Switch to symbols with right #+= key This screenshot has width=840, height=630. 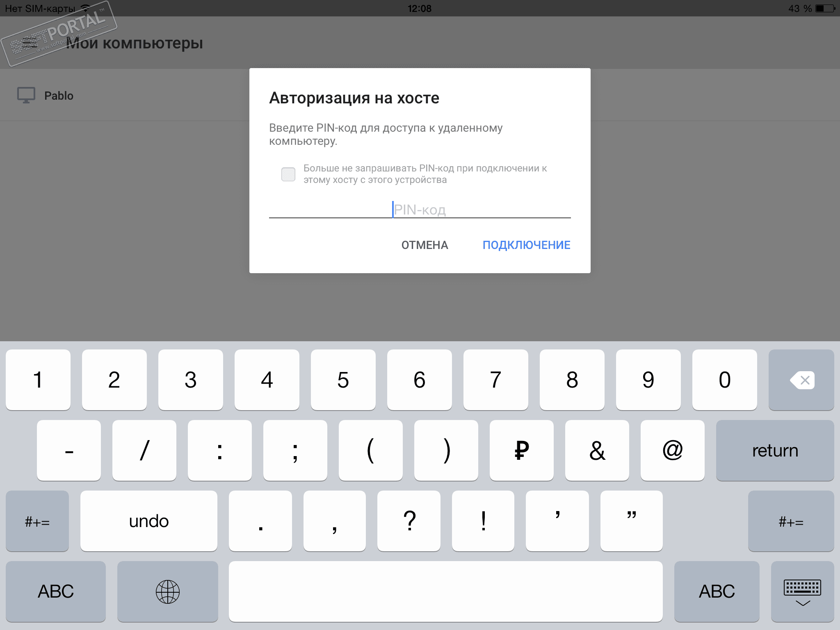pyautogui.click(x=791, y=521)
